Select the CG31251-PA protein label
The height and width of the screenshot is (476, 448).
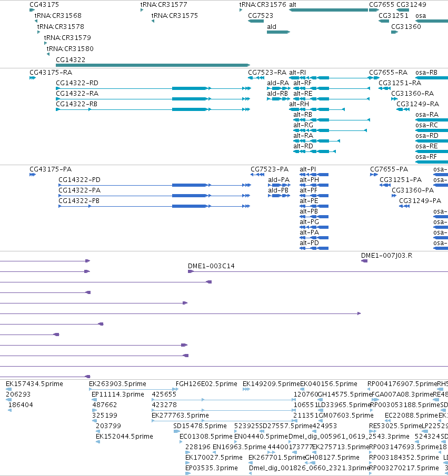401,180
